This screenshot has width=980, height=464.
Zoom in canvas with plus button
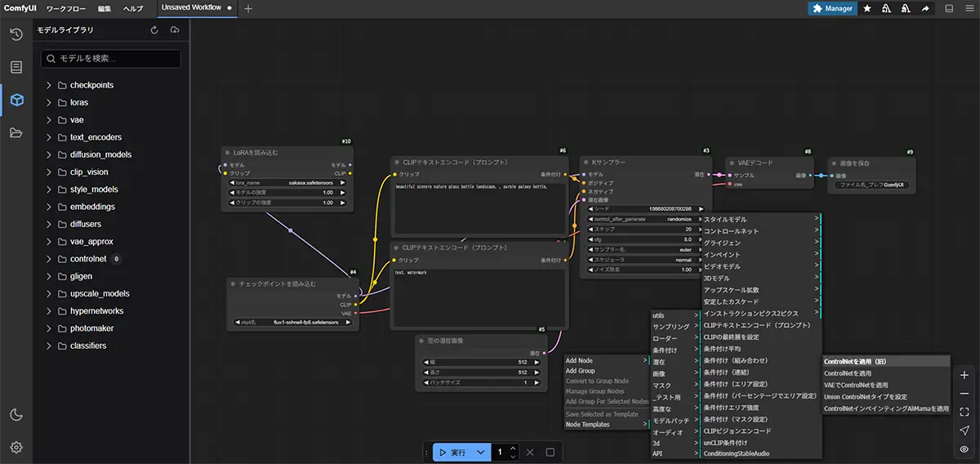coord(964,376)
